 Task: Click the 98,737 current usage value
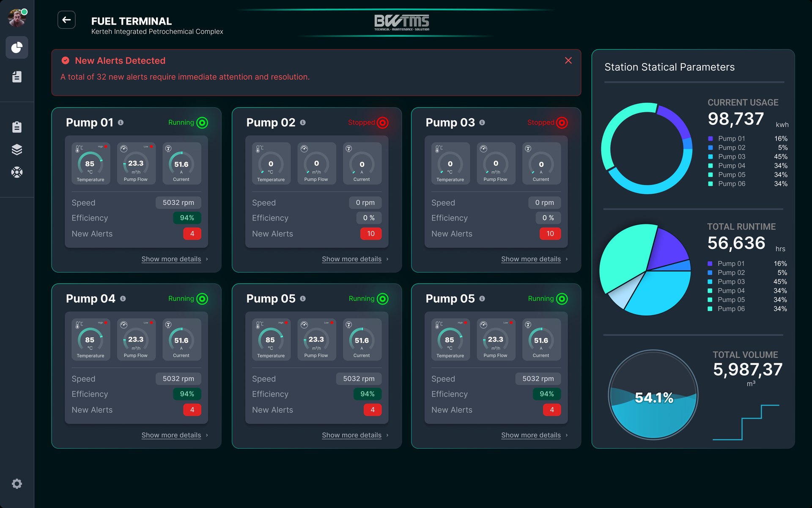point(736,119)
